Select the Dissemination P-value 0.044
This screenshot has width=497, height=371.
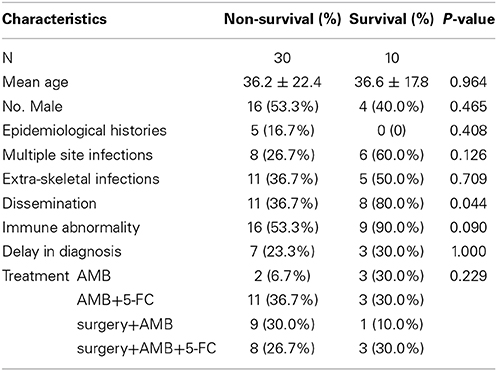(468, 203)
